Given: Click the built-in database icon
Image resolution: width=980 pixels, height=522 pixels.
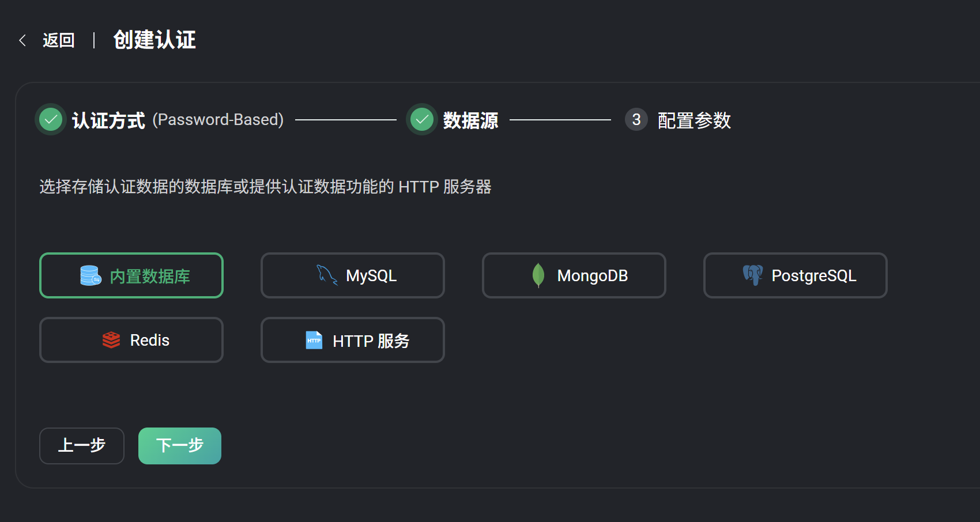Looking at the screenshot, I should pyautogui.click(x=91, y=275).
